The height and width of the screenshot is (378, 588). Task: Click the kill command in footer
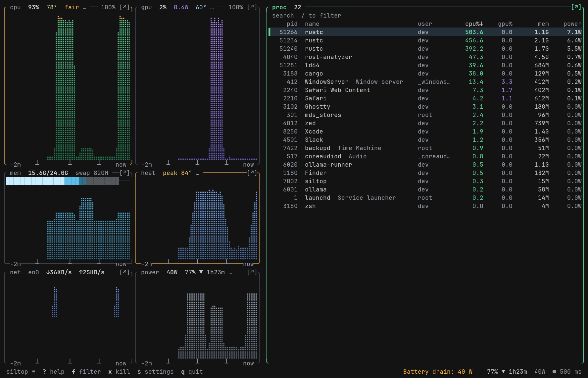pyautogui.click(x=119, y=372)
